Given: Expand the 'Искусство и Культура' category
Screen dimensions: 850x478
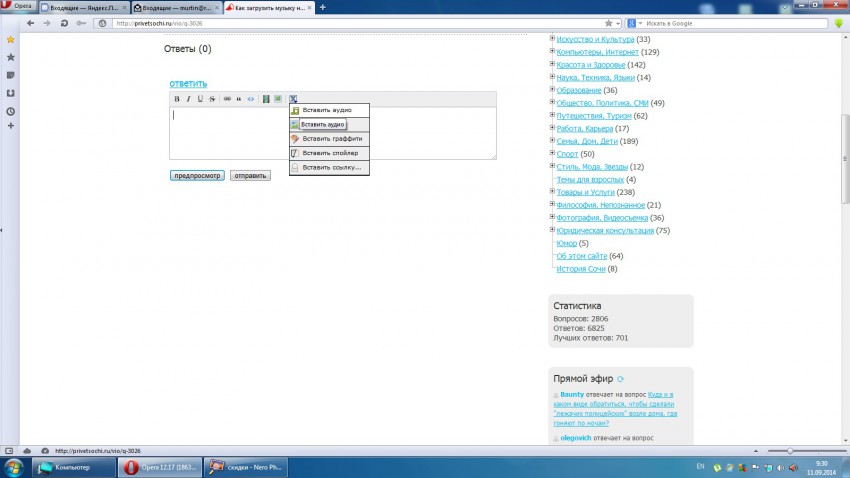Looking at the screenshot, I should pyautogui.click(x=552, y=39).
